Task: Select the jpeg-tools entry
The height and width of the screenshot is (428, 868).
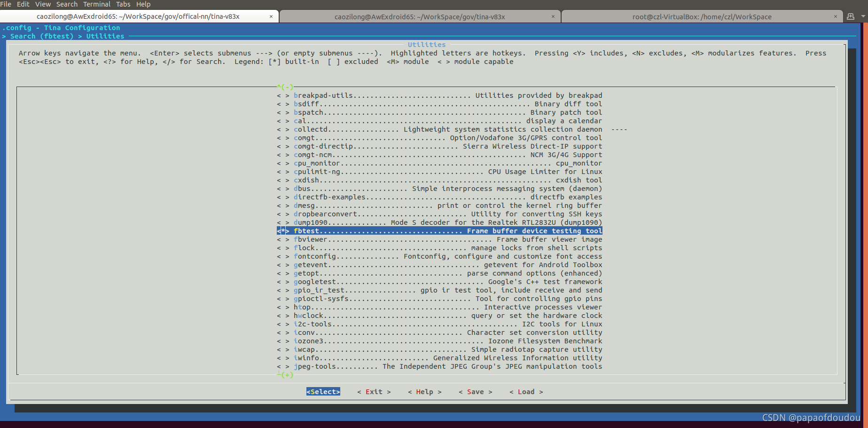Action: pyautogui.click(x=439, y=366)
